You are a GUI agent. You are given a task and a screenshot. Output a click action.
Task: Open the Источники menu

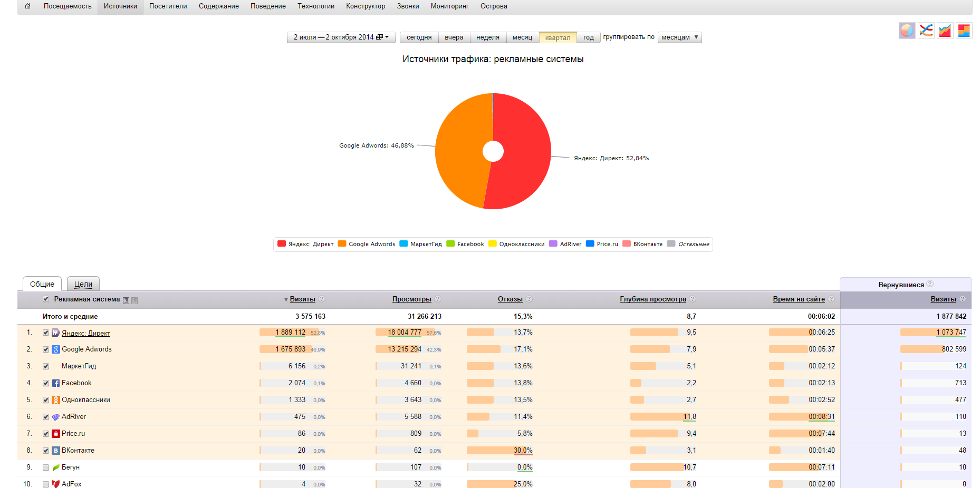click(120, 6)
